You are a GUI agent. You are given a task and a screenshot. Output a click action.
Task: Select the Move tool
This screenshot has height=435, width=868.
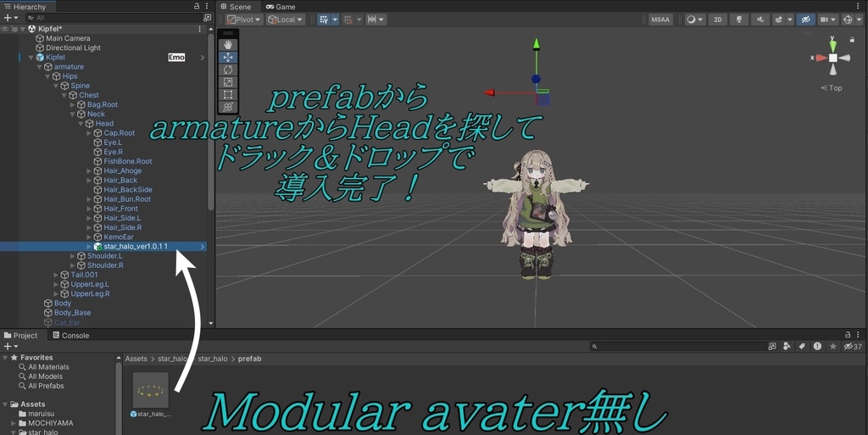[x=228, y=57]
